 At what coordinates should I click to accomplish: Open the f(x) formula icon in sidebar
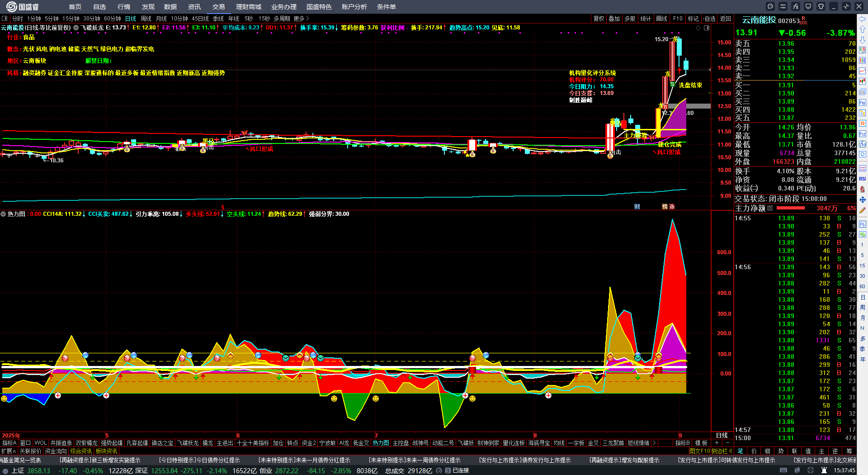pyautogui.click(x=863, y=144)
